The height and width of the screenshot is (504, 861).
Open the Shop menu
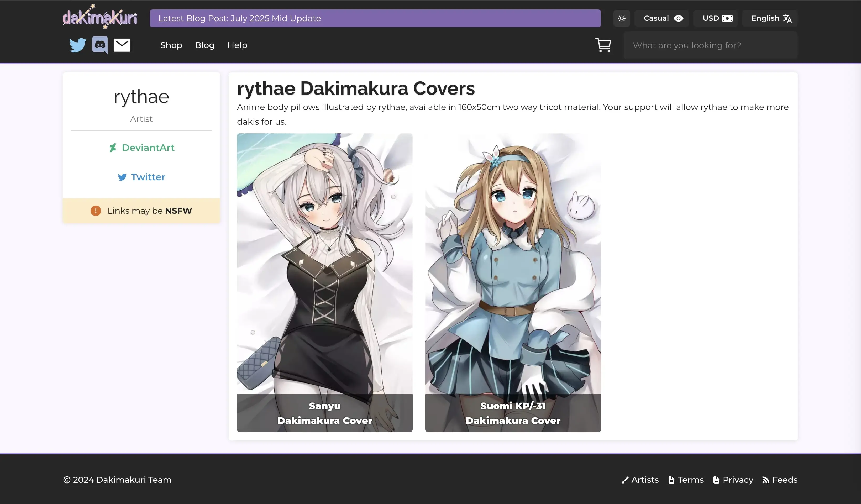[171, 45]
